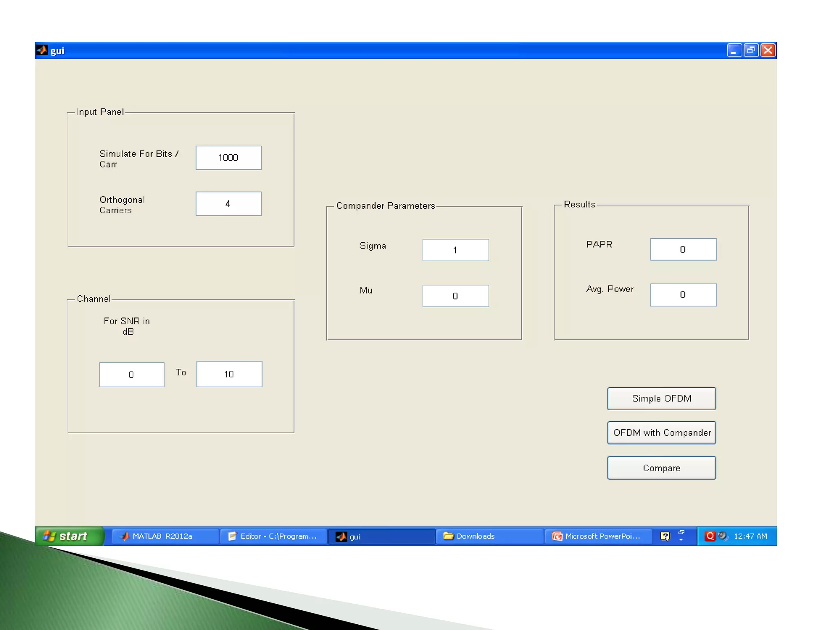Click the red Q system tray icon
The width and height of the screenshot is (840, 630).
710,536
